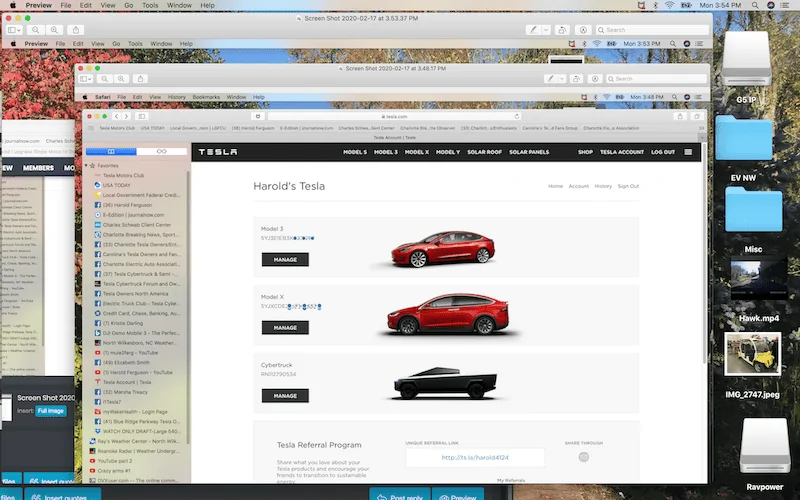
Task: Switch Safari sidebar to Reading List glasses tab
Action: (x=162, y=152)
